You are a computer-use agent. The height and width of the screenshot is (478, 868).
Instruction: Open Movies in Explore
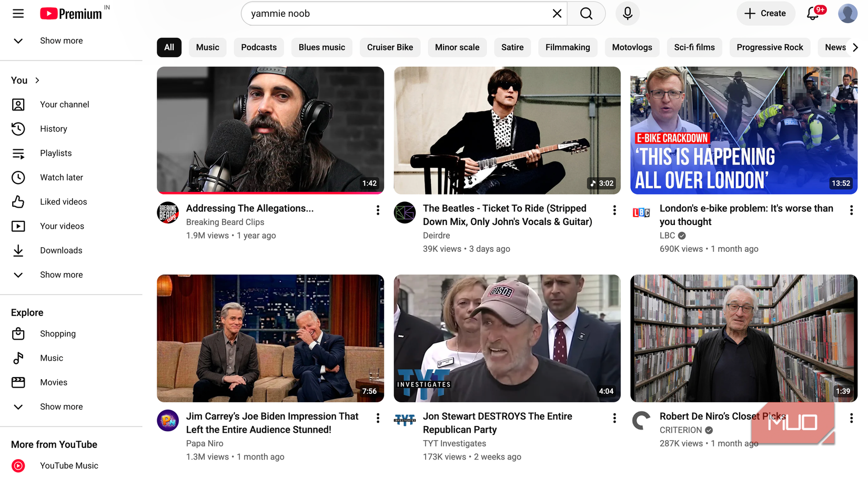71,382
